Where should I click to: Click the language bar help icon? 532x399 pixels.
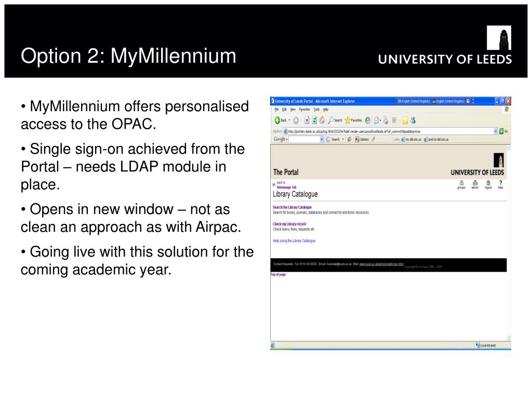click(468, 101)
